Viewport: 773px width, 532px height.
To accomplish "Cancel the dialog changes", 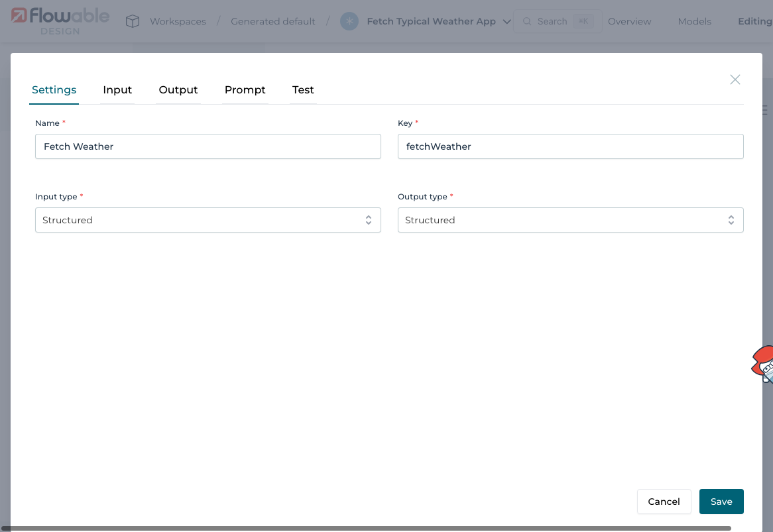I will pos(664,502).
